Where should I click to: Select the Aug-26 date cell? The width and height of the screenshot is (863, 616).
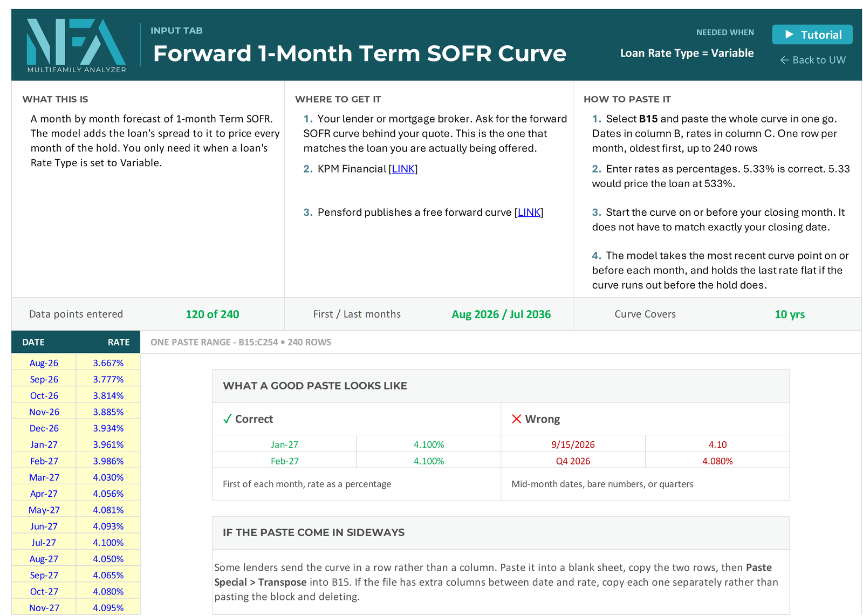click(x=44, y=363)
